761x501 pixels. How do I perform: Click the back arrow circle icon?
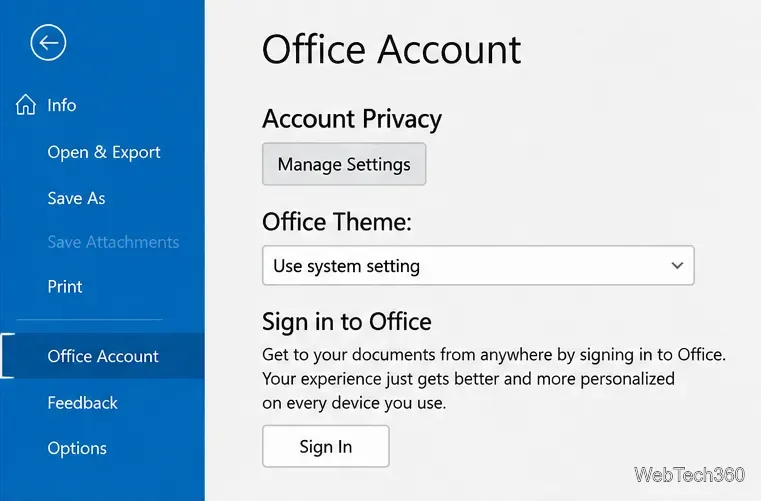[x=48, y=43]
